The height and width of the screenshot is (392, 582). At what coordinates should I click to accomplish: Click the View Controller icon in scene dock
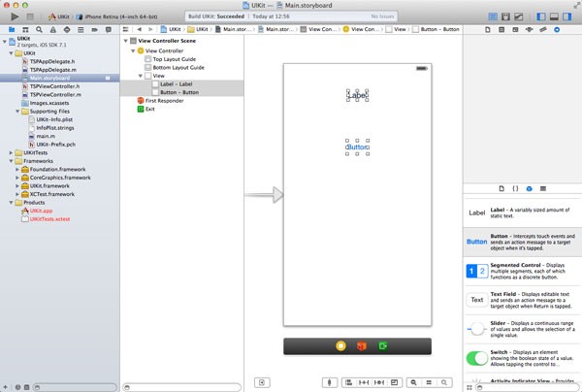tap(340, 346)
